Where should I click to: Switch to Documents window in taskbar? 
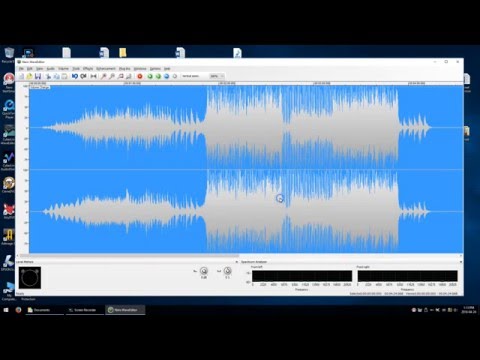click(x=44, y=310)
